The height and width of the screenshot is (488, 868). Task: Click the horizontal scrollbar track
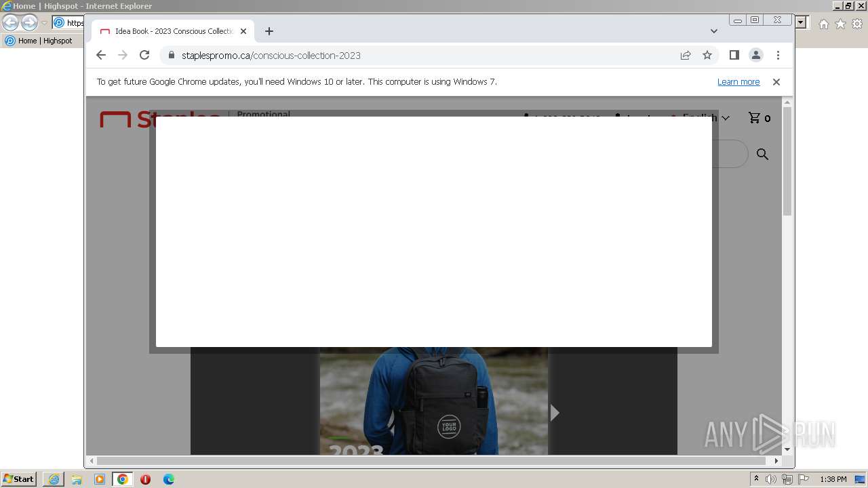434,461
